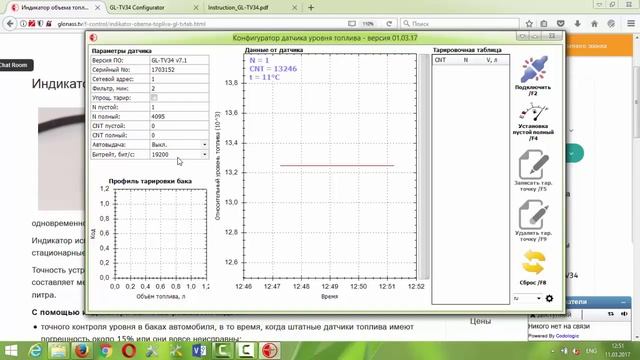Select Индикатор объема топл... browser tab
The width and height of the screenshot is (640, 360).
(x=55, y=7)
